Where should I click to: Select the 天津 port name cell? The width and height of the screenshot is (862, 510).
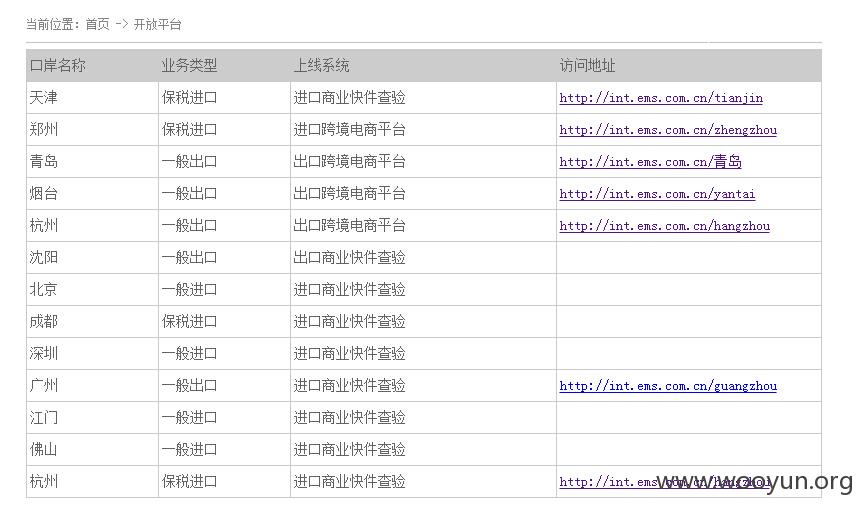click(92, 98)
